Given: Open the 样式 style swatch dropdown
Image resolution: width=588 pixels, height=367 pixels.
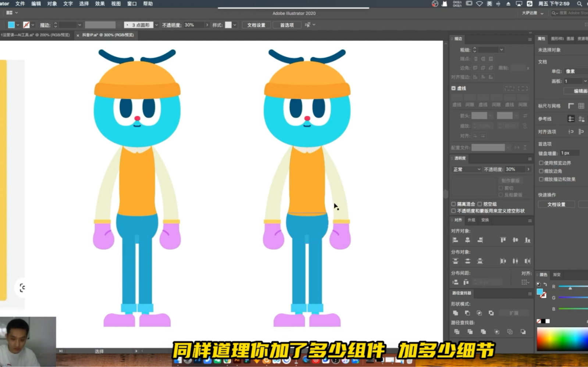Looking at the screenshot, I should 235,25.
